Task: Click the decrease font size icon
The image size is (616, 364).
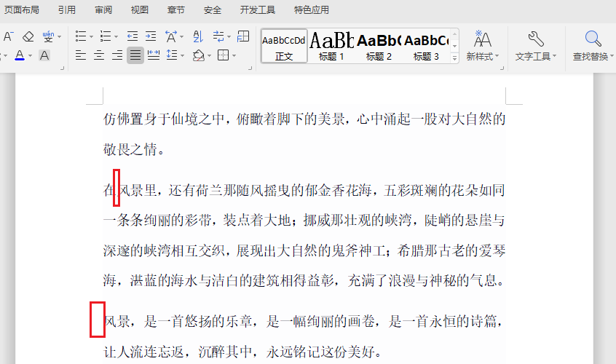Action: pyautogui.click(x=8, y=36)
